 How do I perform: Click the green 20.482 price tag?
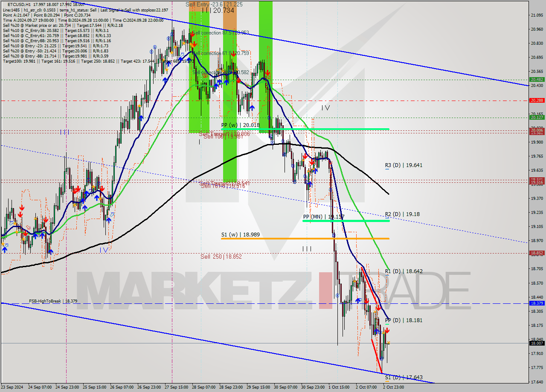pos(537,80)
